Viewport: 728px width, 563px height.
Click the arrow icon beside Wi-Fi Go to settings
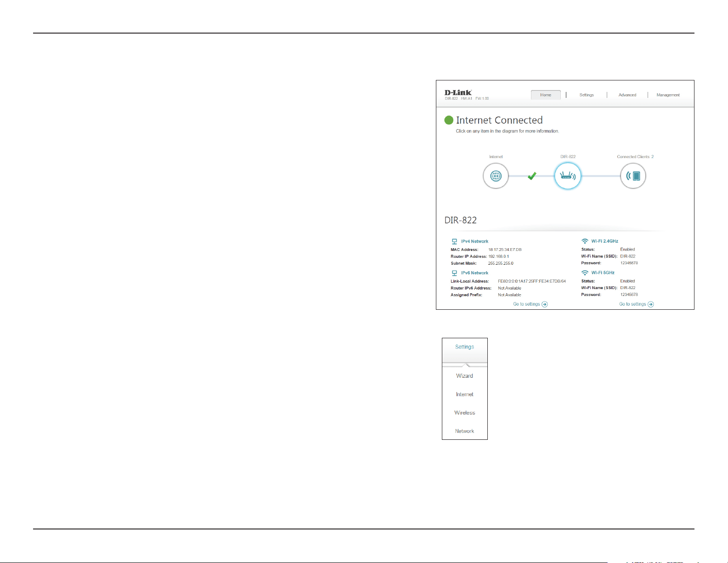coord(650,304)
